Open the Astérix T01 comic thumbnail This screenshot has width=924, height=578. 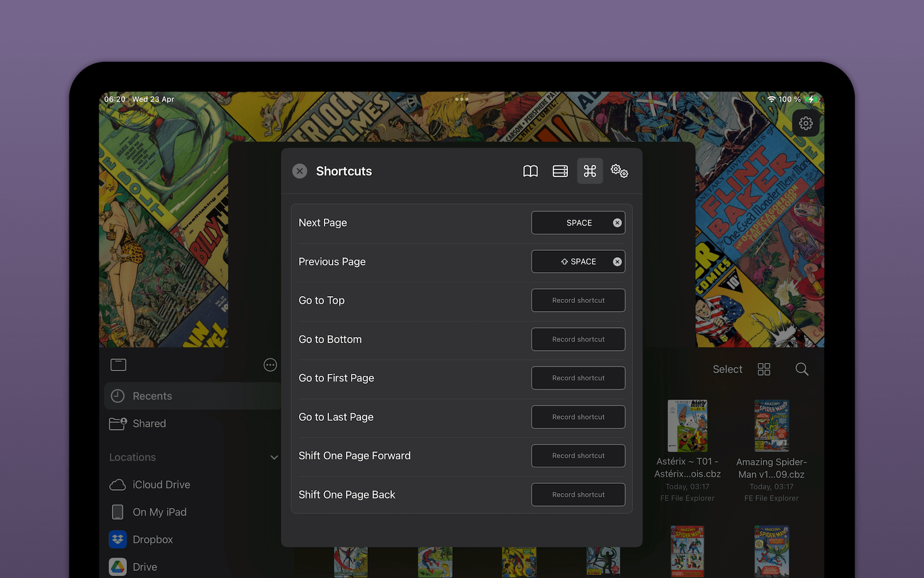pos(687,426)
